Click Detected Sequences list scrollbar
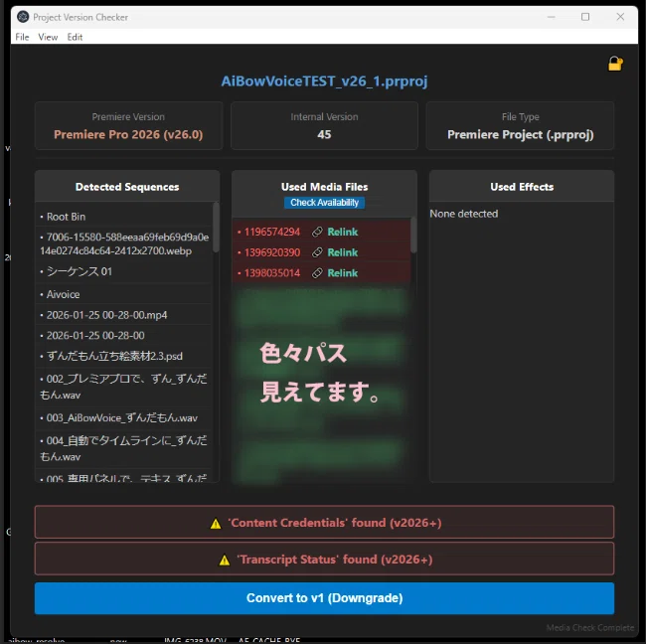Image resolution: width=646 pixels, height=644 pixels. [x=216, y=228]
